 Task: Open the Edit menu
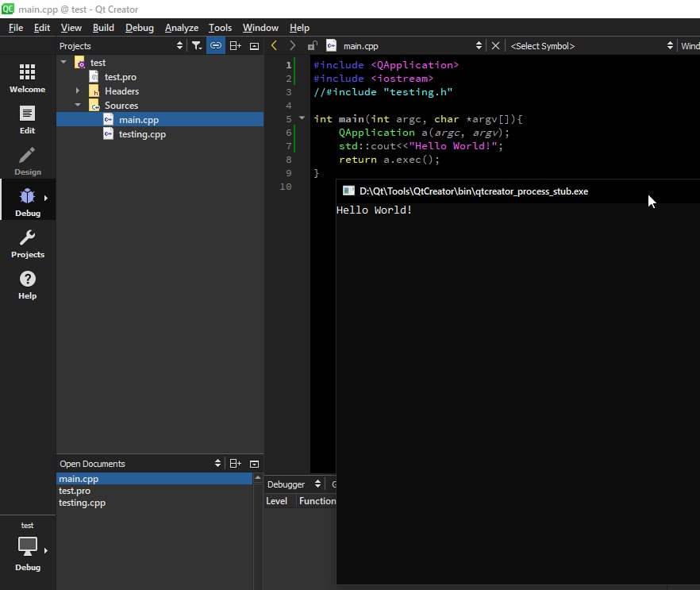(42, 28)
